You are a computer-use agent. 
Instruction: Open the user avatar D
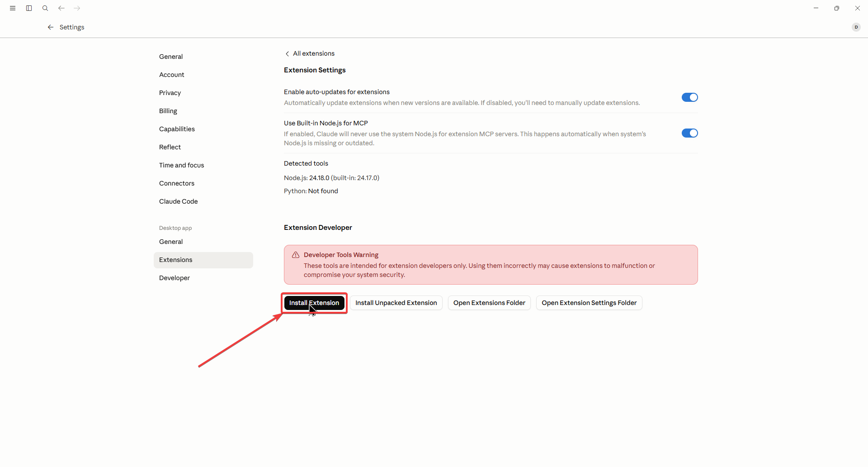pos(856,27)
